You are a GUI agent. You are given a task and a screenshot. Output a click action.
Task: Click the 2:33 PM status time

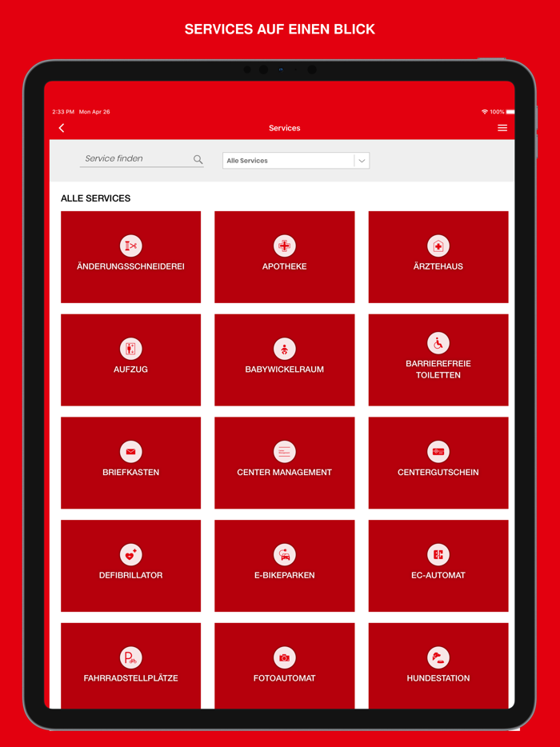[x=63, y=112]
